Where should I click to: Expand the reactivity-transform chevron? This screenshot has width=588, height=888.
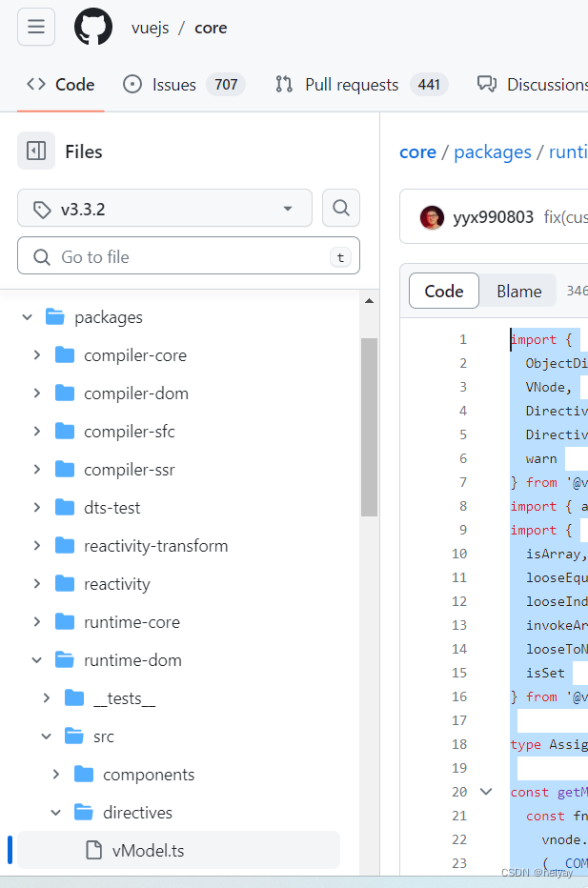(x=37, y=545)
